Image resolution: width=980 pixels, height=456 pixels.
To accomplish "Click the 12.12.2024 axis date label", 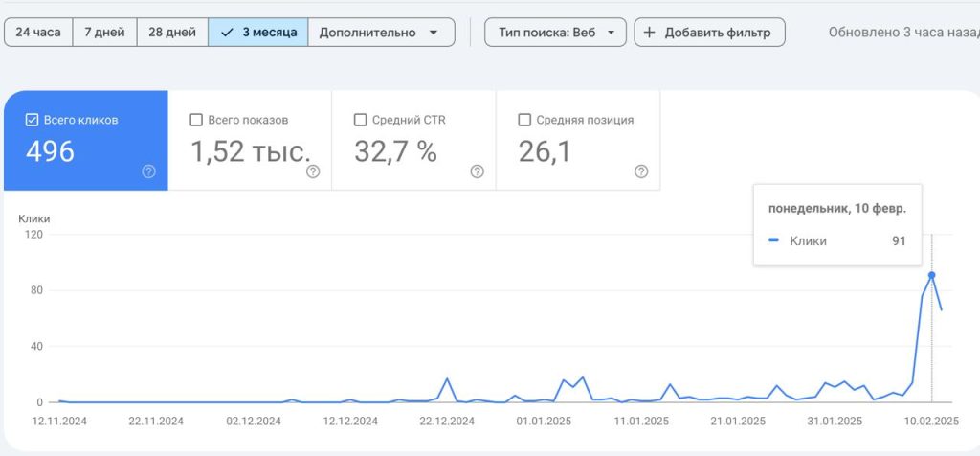I will tap(350, 421).
